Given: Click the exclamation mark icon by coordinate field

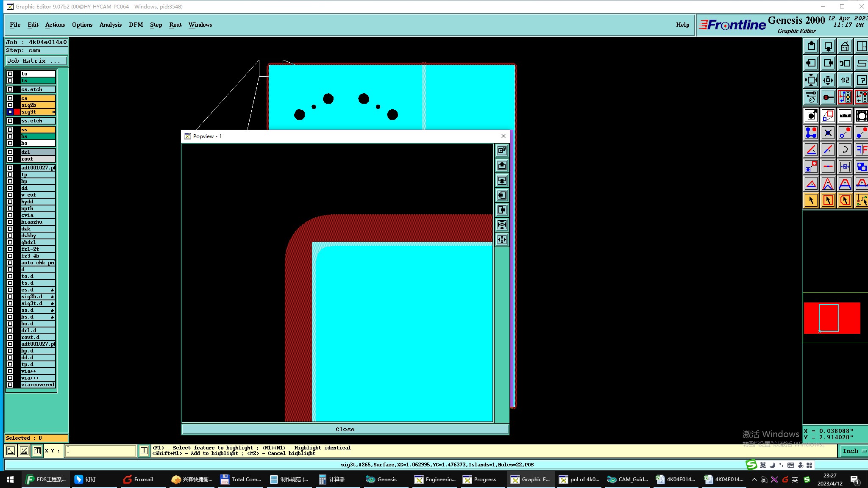Looking at the screenshot, I should (x=144, y=451).
